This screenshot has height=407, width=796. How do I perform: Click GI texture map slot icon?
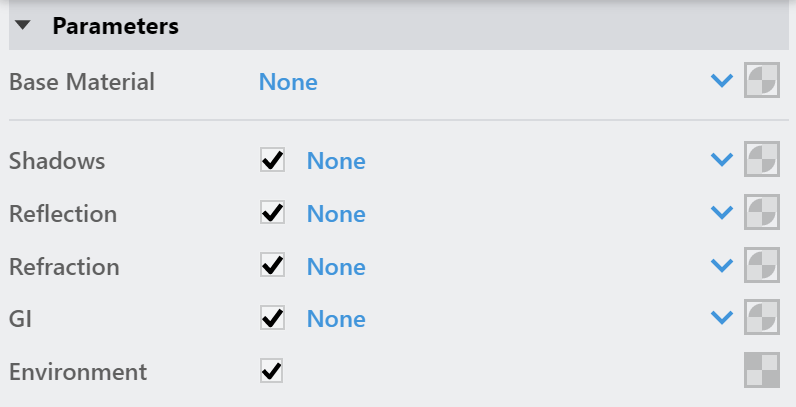[x=761, y=317]
